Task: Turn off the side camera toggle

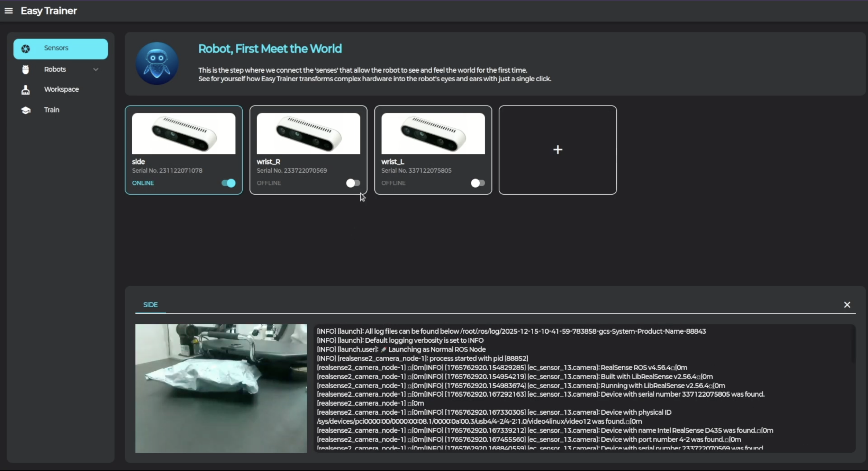Action: pos(228,183)
